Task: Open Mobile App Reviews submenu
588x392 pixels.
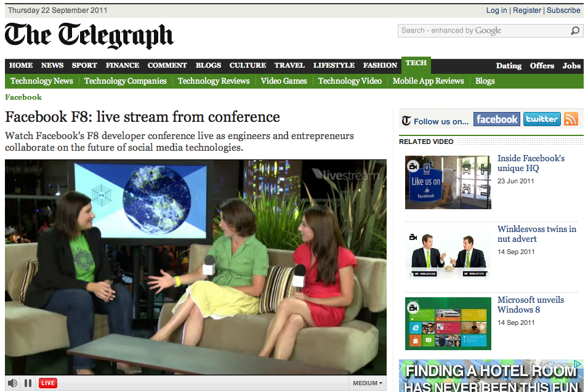Action: pos(429,81)
